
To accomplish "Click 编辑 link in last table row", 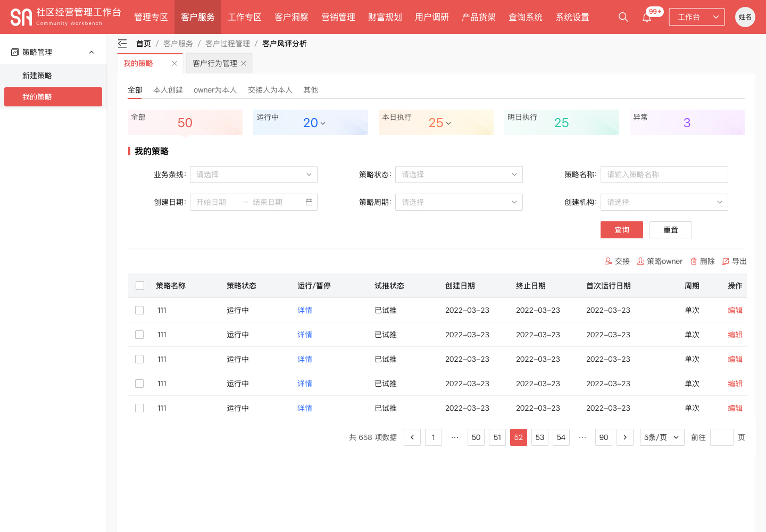I will click(x=735, y=408).
